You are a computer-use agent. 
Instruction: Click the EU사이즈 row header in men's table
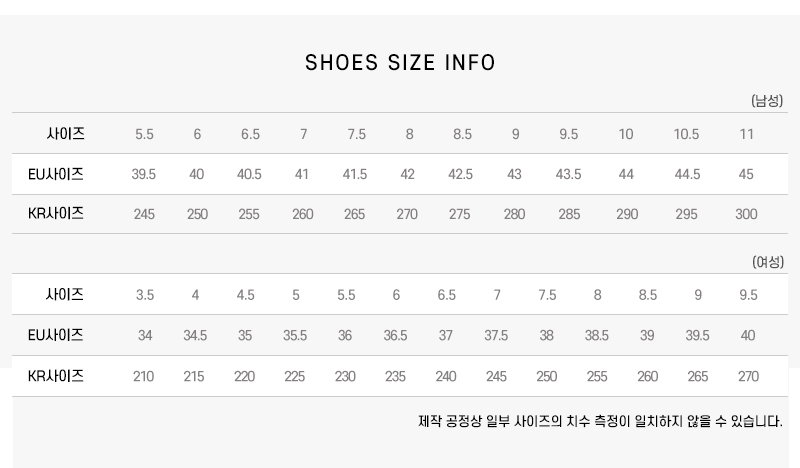56,174
